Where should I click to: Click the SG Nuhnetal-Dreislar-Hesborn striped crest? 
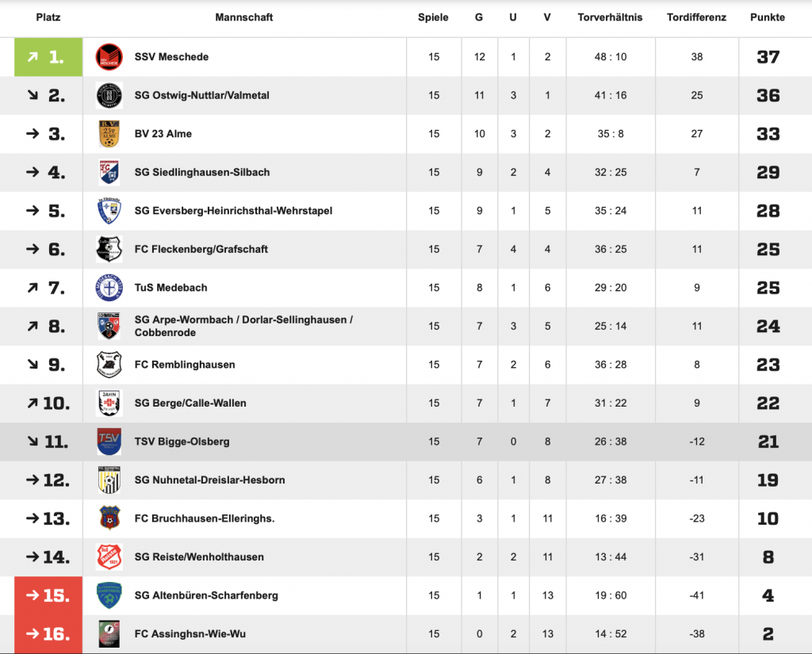tap(109, 480)
